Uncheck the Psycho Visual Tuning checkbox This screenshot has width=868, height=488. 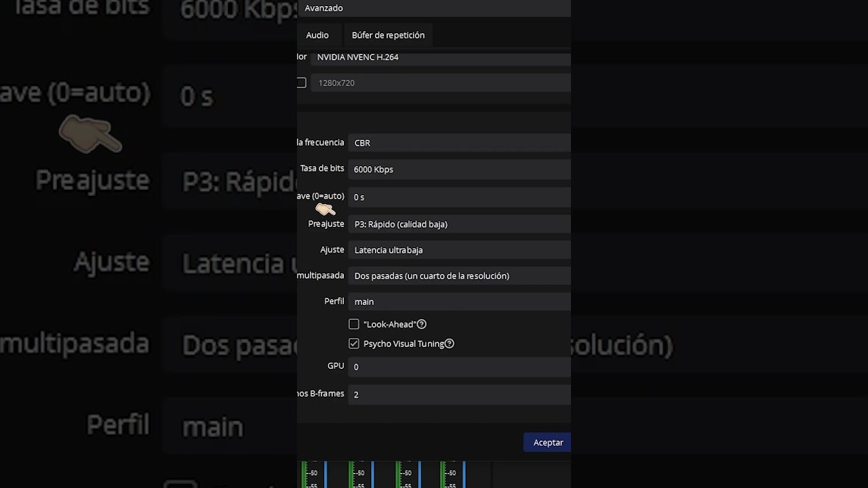354,344
